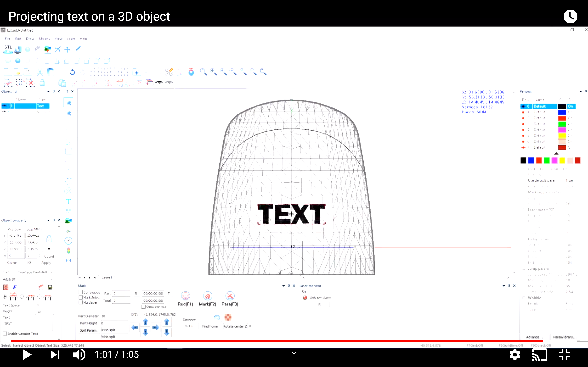588x367 pixels.
Task: Select the green color swatch in Penbox
Action: (547, 160)
